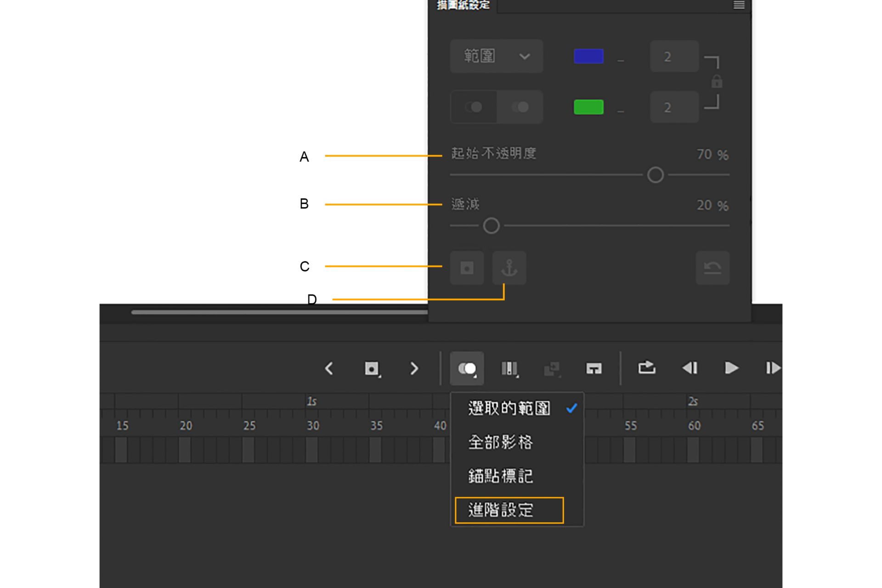
Task: Toggle the onion skin outline mode switch
Action: [474, 107]
